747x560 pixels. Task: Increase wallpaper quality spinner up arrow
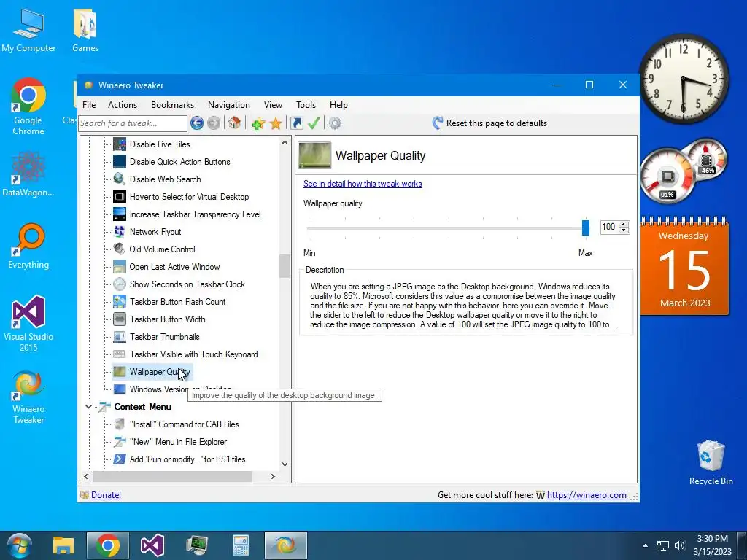click(624, 225)
